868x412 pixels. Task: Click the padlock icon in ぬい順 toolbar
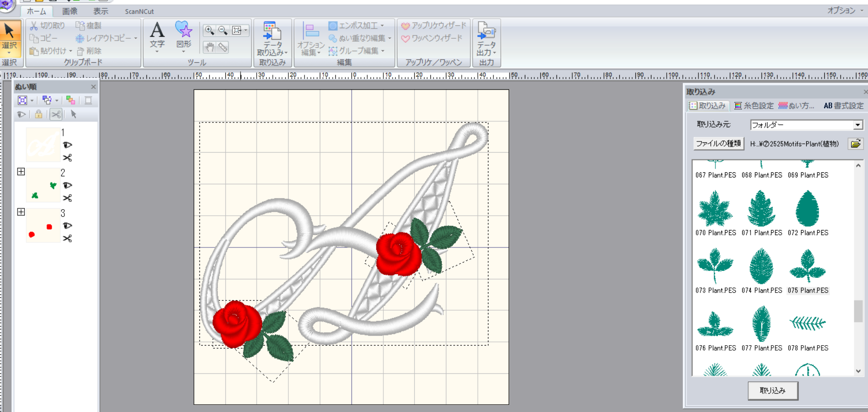pyautogui.click(x=39, y=114)
